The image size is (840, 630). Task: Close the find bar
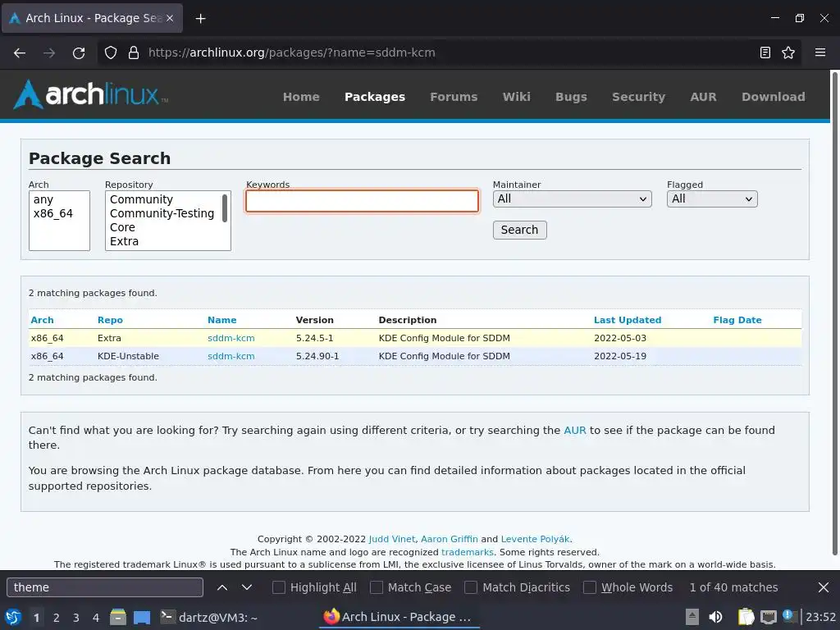pyautogui.click(x=824, y=587)
